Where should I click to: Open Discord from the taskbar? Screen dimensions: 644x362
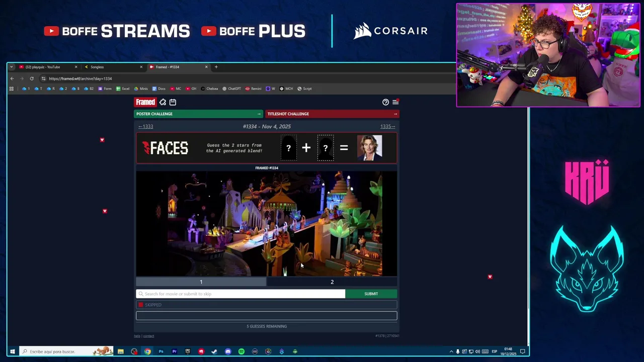(x=228, y=351)
